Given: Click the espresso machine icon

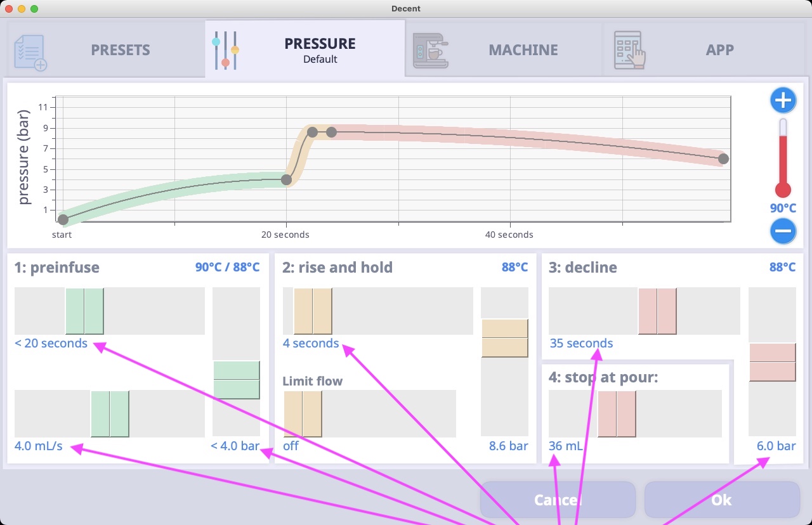Looking at the screenshot, I should (x=431, y=51).
